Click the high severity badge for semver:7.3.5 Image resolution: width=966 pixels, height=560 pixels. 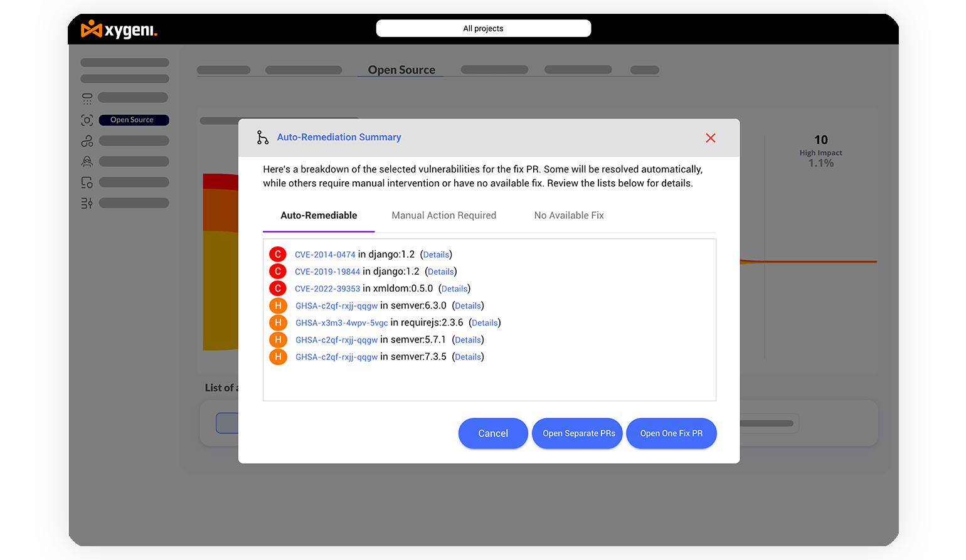[278, 356]
